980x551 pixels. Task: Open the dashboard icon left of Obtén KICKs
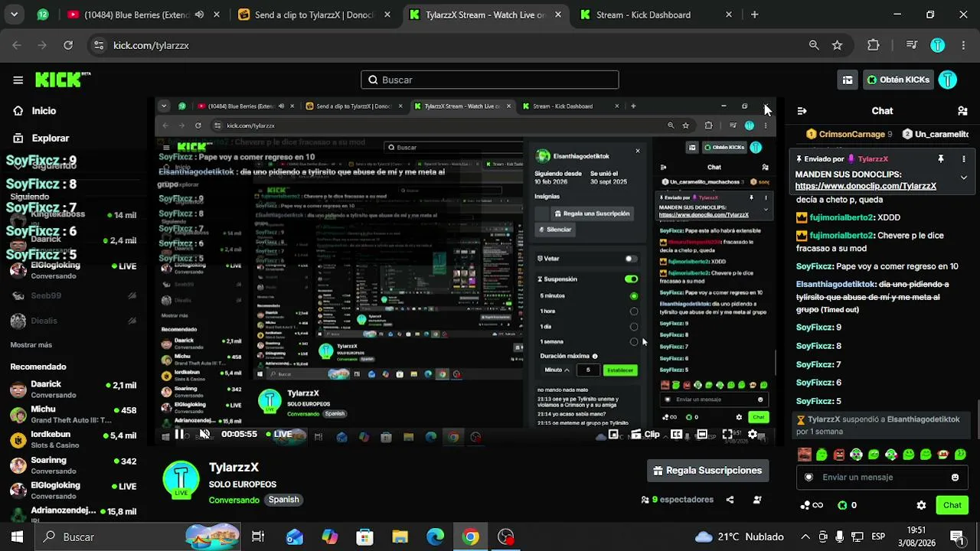848,80
